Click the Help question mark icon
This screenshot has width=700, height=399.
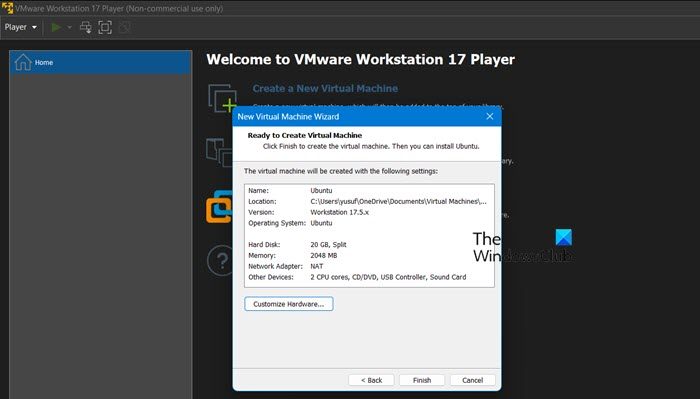point(220,260)
